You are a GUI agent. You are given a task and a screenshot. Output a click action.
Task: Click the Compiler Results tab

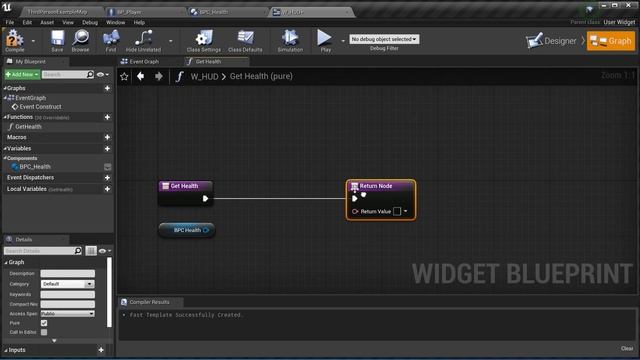pyautogui.click(x=149, y=302)
